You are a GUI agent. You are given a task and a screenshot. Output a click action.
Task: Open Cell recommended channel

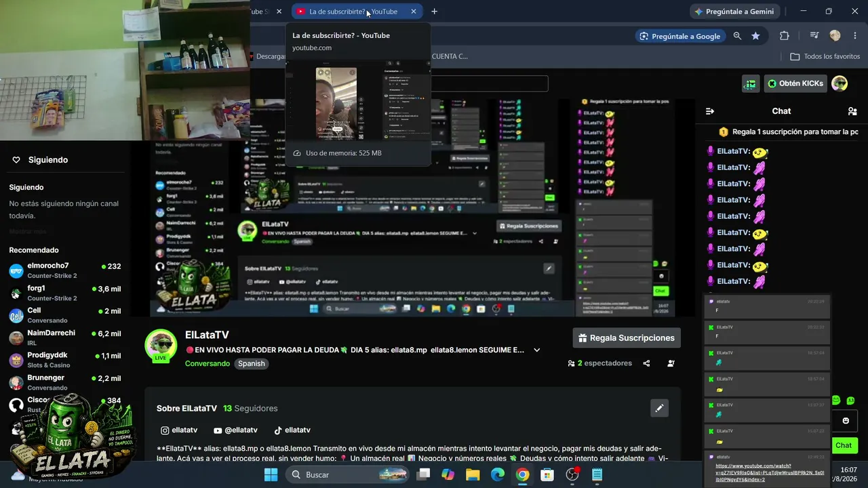click(65, 315)
